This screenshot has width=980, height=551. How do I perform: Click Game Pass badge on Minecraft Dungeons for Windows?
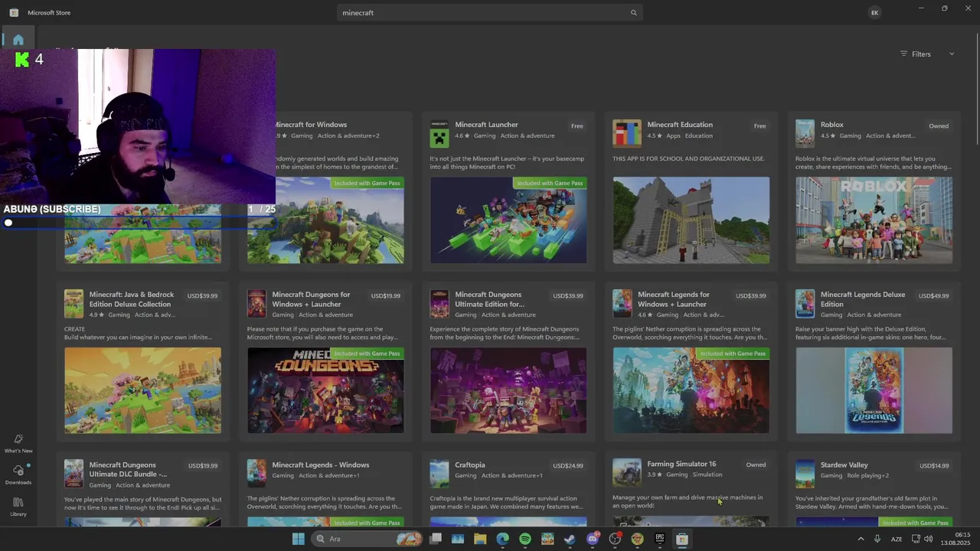(x=367, y=354)
